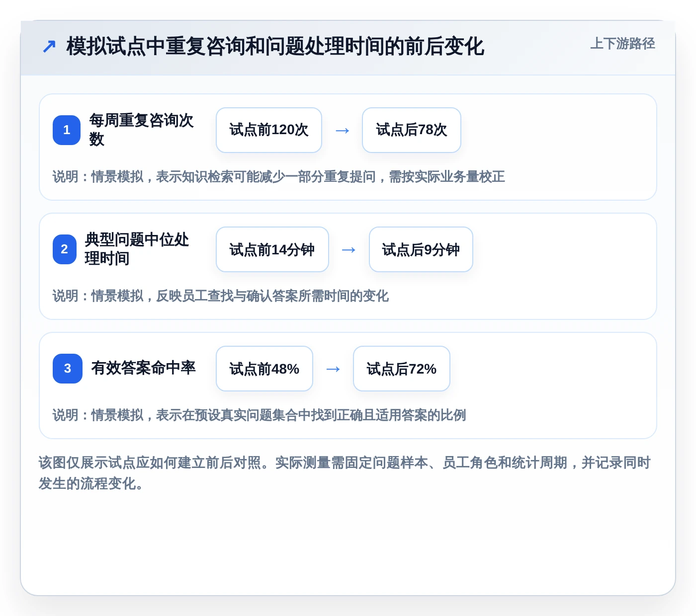Click the note about 找到正确且适用答案的比例
This screenshot has height=616, width=696.
click(x=260, y=415)
